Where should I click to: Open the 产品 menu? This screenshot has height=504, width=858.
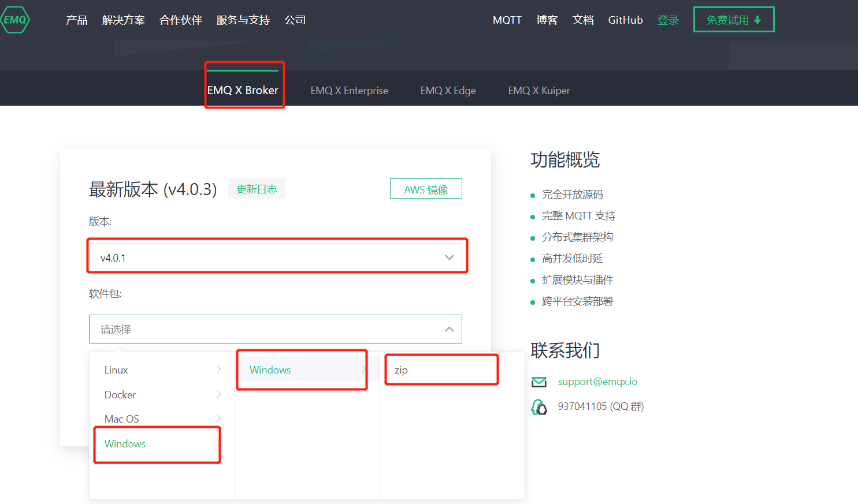tap(77, 20)
